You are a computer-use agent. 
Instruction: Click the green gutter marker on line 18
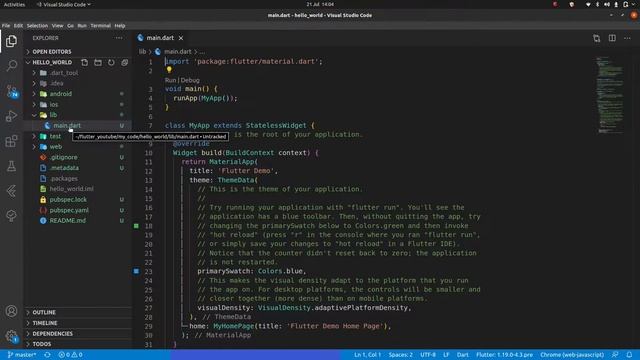(x=136, y=226)
